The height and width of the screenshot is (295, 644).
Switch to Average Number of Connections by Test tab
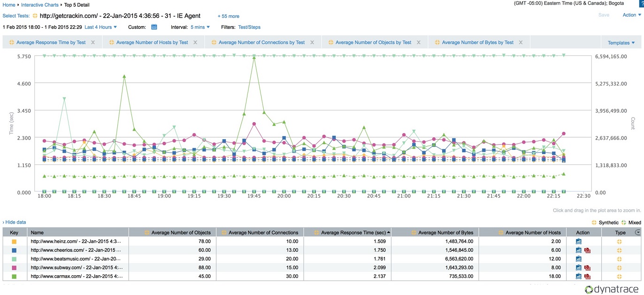coord(261,42)
